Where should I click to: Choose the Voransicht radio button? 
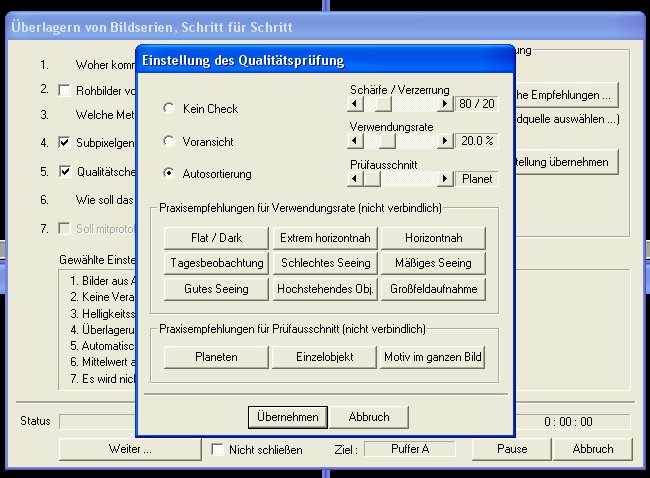pos(168,141)
